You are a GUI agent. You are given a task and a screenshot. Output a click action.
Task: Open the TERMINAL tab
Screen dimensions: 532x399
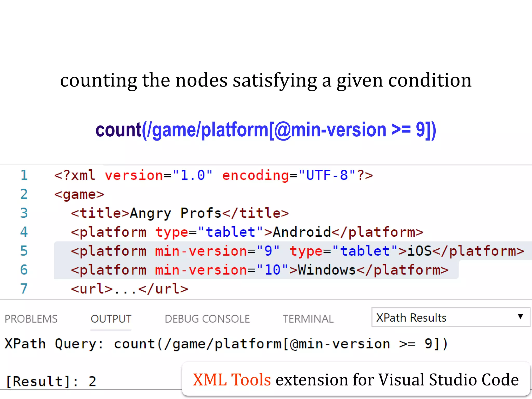click(x=308, y=319)
